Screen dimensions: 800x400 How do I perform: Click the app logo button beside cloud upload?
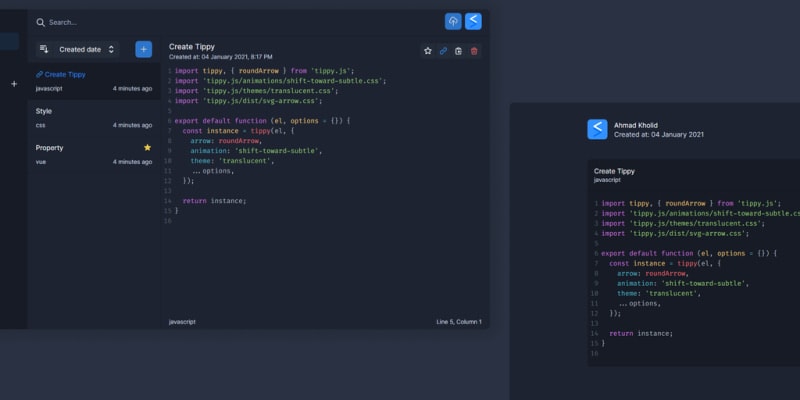tap(473, 21)
